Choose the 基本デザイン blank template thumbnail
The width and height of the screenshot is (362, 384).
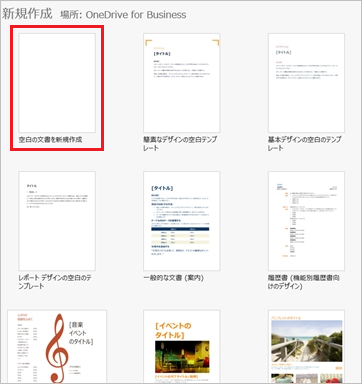(x=306, y=83)
